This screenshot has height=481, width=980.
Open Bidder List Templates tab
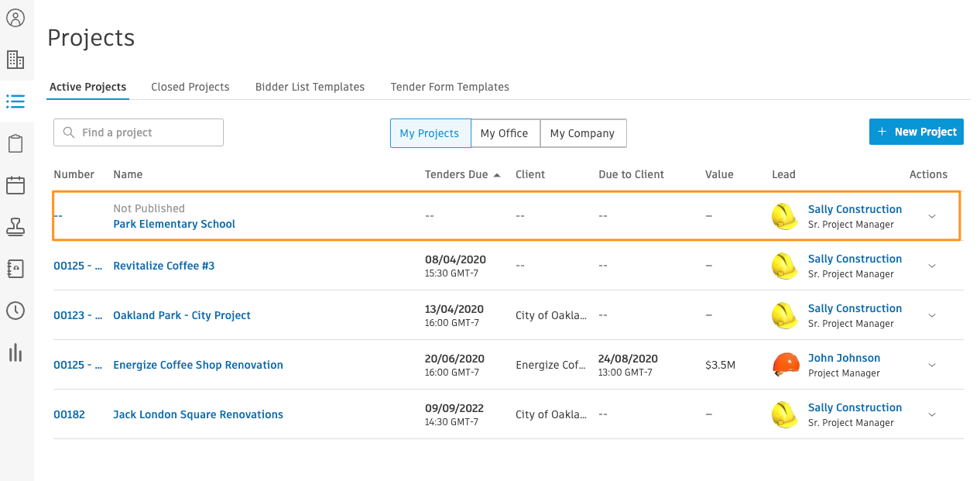(x=310, y=87)
